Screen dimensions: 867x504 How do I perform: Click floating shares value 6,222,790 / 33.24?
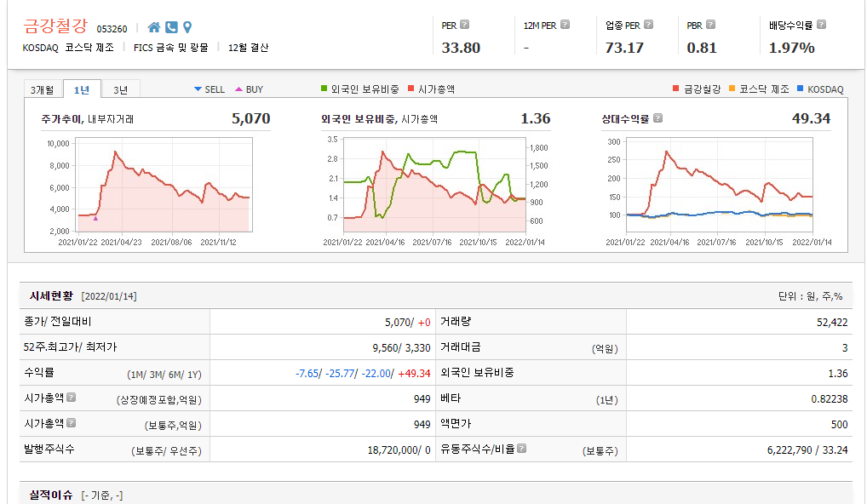[x=807, y=450]
